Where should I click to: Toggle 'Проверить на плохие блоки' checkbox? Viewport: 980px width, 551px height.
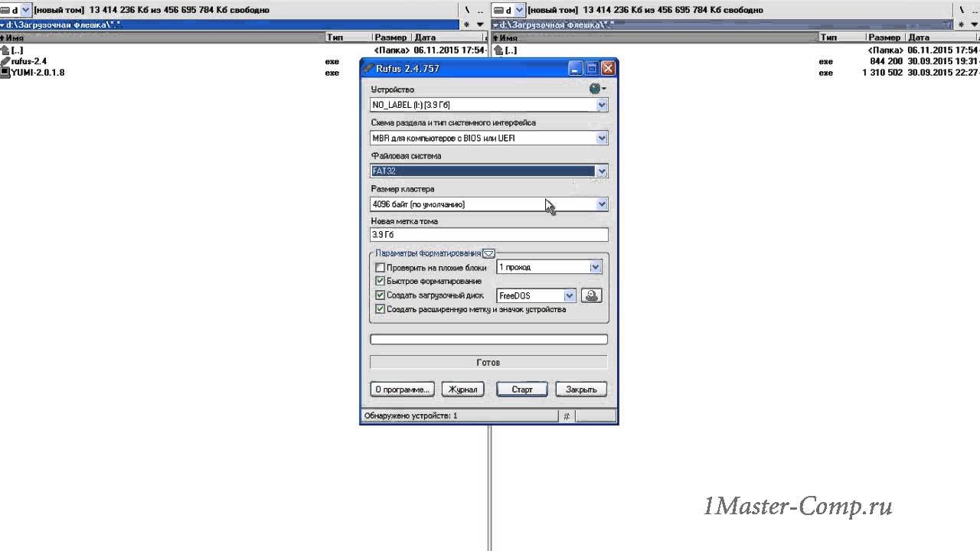pos(380,268)
